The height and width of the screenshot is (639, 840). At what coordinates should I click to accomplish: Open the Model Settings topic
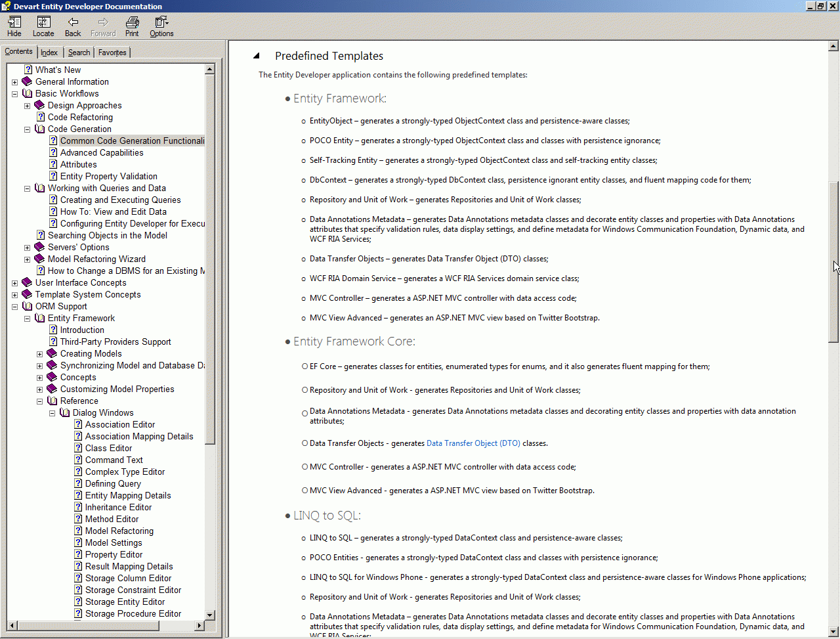point(114,542)
